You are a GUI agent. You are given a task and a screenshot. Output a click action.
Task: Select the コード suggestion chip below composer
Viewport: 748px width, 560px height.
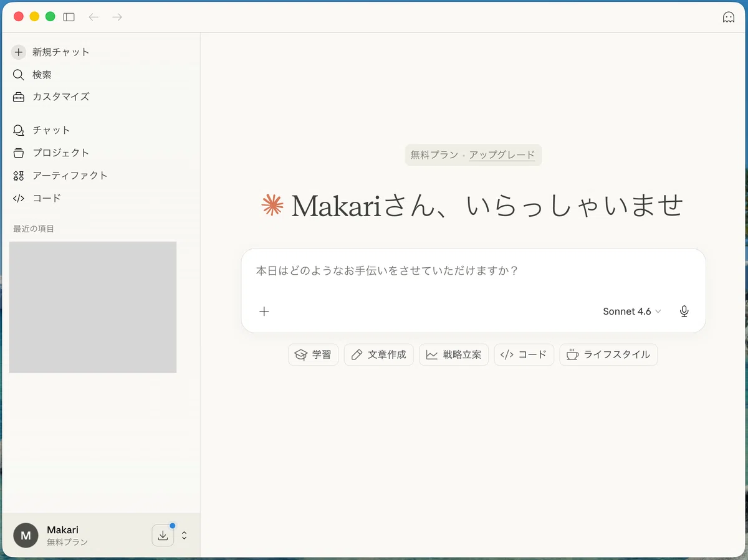[x=524, y=354]
